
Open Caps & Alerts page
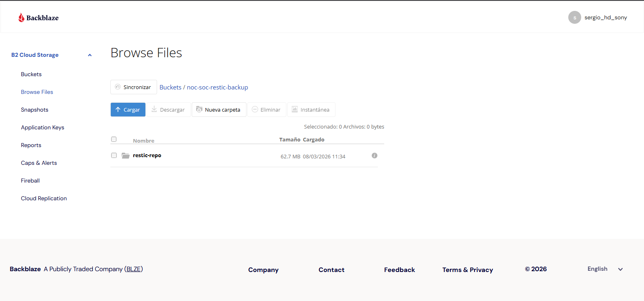click(39, 163)
